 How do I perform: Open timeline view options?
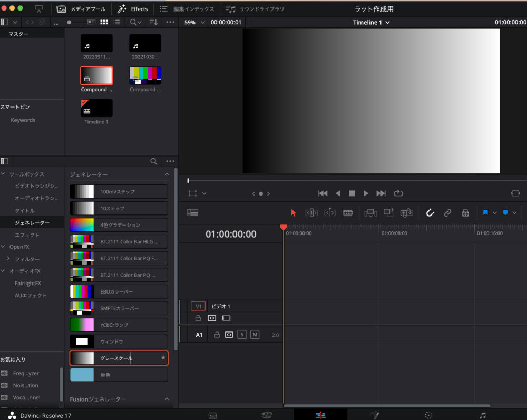pyautogui.click(x=192, y=213)
